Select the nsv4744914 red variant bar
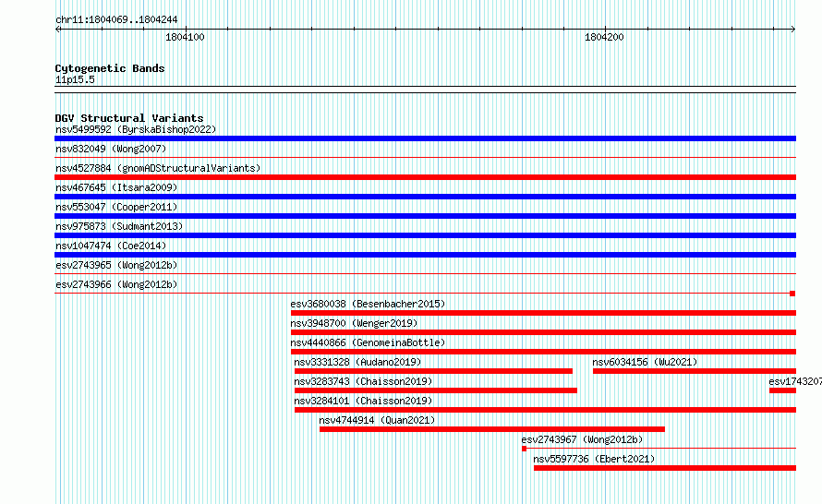 tap(492, 429)
